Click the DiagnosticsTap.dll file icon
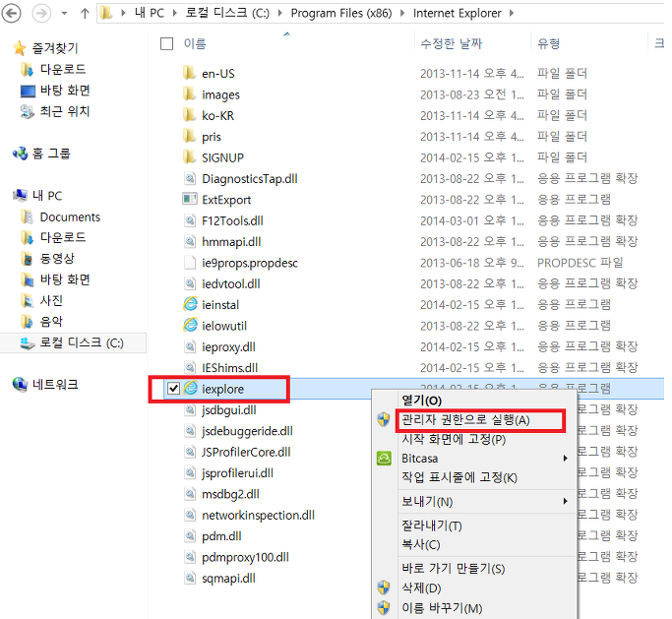The height and width of the screenshot is (619, 672). tap(190, 178)
